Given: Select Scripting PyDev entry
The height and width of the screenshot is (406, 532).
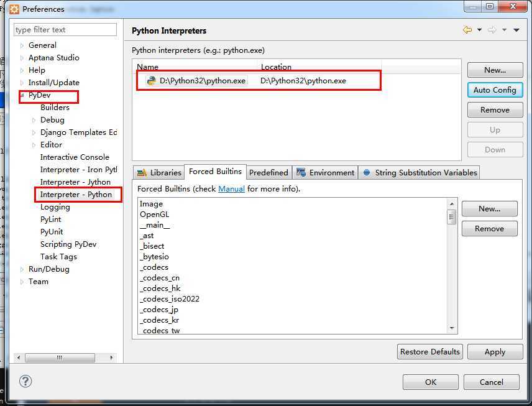Looking at the screenshot, I should point(68,244).
